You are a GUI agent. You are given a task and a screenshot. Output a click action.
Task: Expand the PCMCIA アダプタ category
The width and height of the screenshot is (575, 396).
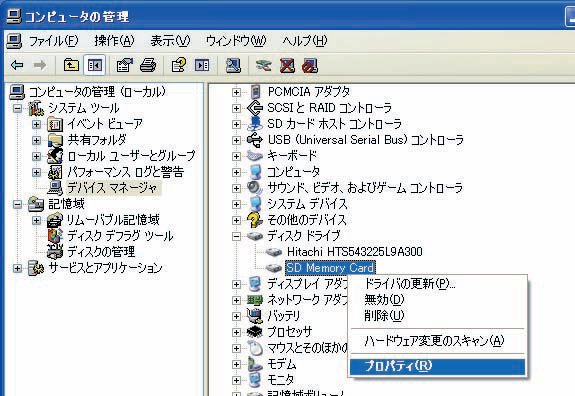(237, 92)
